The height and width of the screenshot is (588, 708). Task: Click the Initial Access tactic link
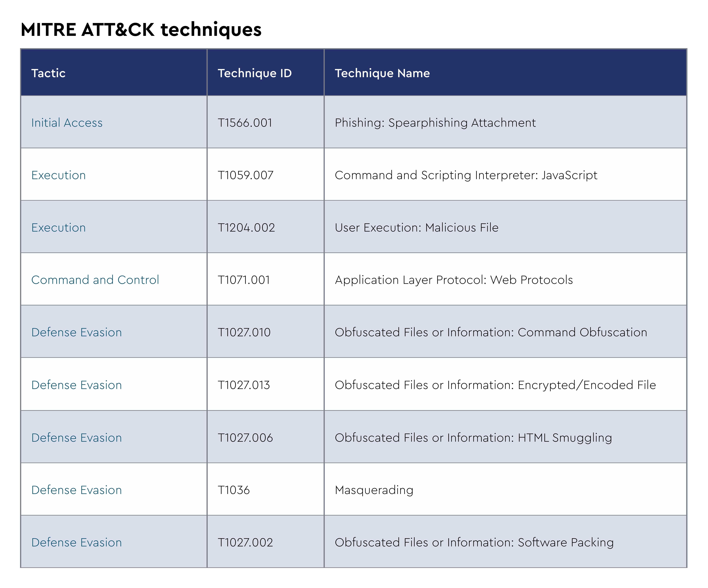coord(67,123)
